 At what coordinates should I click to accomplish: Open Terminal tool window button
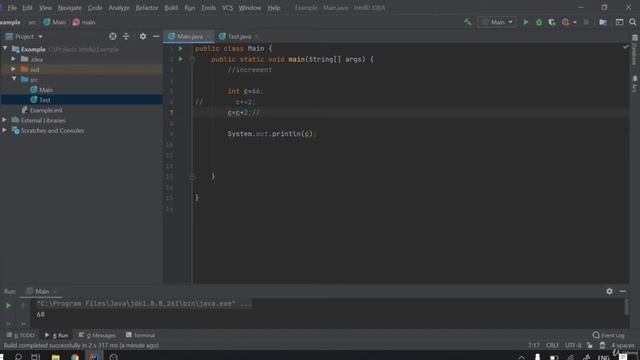tap(140, 335)
